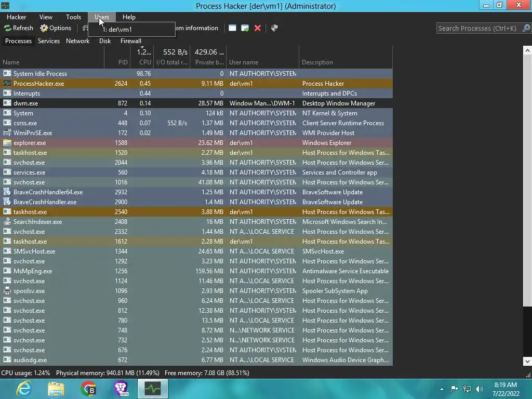Click the MsMpEng.exe process icon

[7, 271]
